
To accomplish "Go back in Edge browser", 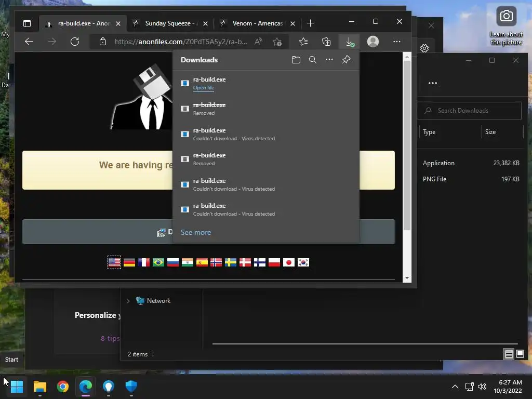I will click(x=29, y=42).
